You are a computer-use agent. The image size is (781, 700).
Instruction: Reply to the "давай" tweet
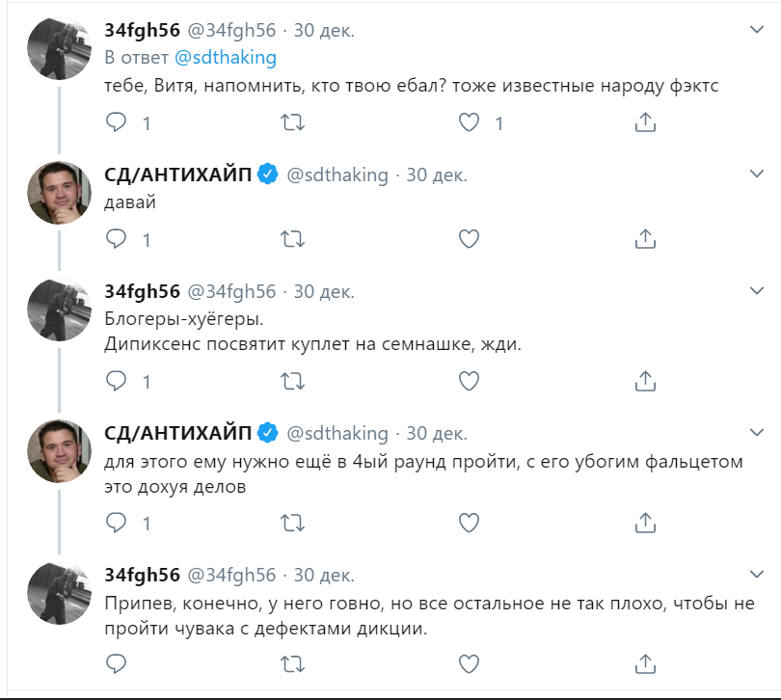click(x=116, y=239)
